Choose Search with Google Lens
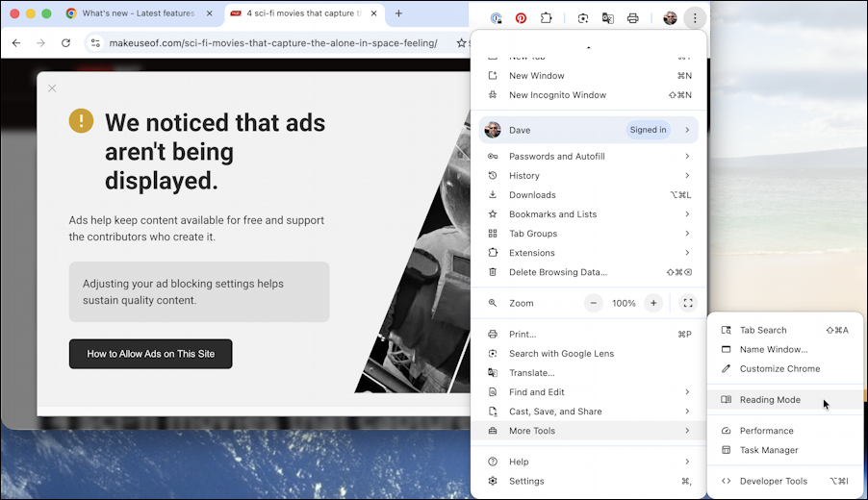The image size is (868, 500). pos(589,354)
